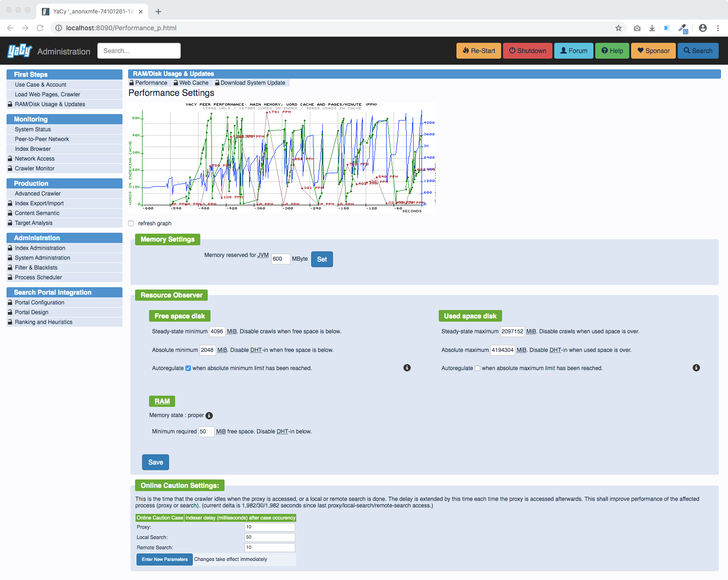Open Index Browser link
Viewport: 728px width, 580px height.
click(64, 149)
